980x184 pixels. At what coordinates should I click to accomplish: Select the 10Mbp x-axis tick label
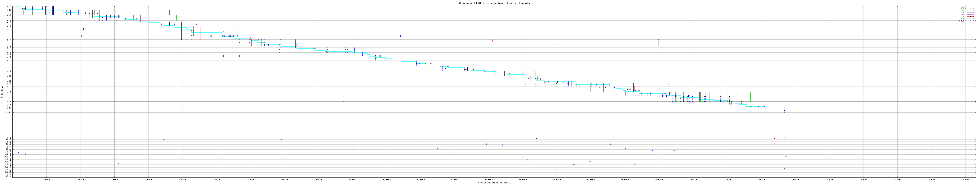tap(46, 179)
